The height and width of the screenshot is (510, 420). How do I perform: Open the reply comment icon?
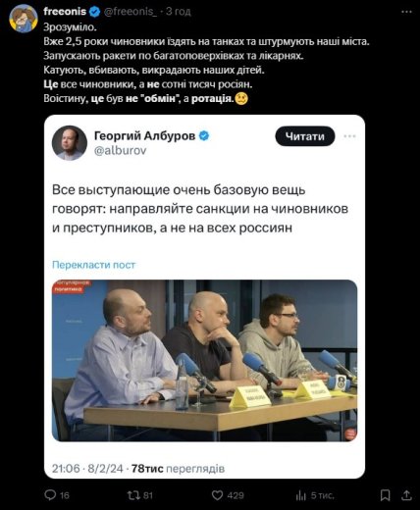pos(50,495)
